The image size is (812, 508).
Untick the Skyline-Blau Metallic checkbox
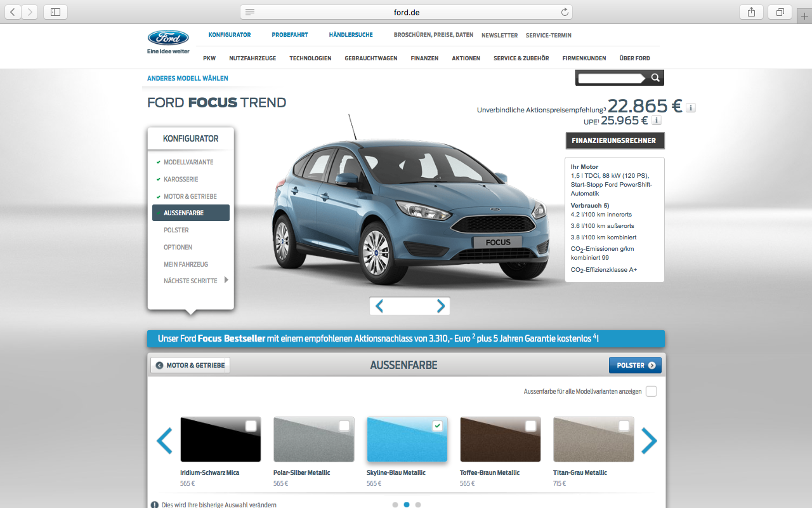point(438,425)
